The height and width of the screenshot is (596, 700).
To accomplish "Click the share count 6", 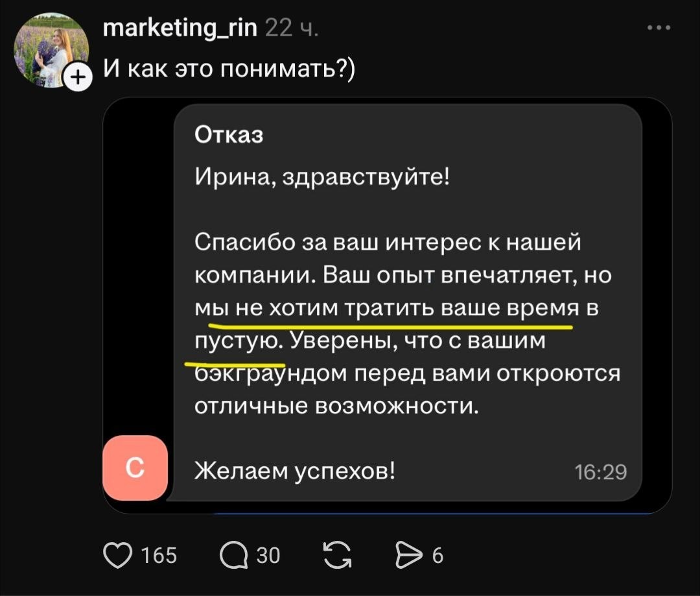I will (437, 555).
